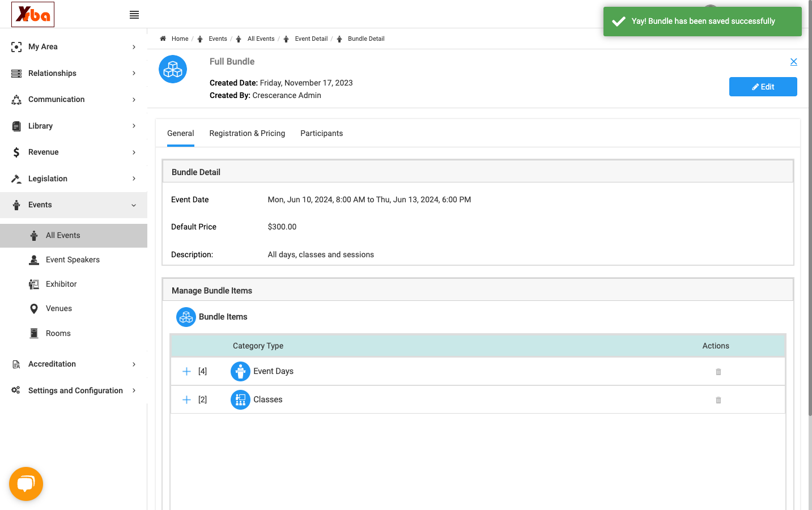
Task: Click the Home breadcrumb icon
Action: click(x=163, y=39)
